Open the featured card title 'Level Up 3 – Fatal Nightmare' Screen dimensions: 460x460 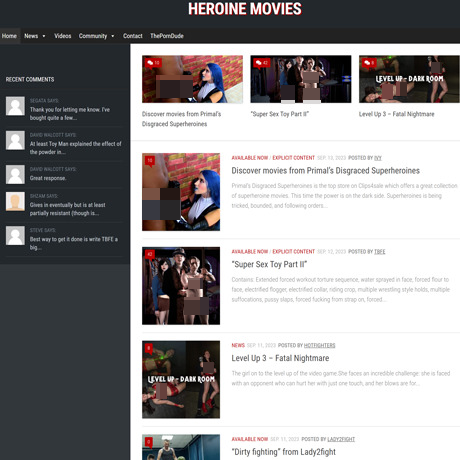pyautogui.click(x=397, y=114)
